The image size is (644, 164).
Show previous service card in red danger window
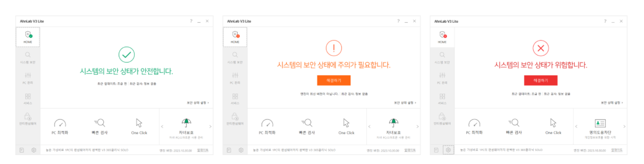(576, 127)
